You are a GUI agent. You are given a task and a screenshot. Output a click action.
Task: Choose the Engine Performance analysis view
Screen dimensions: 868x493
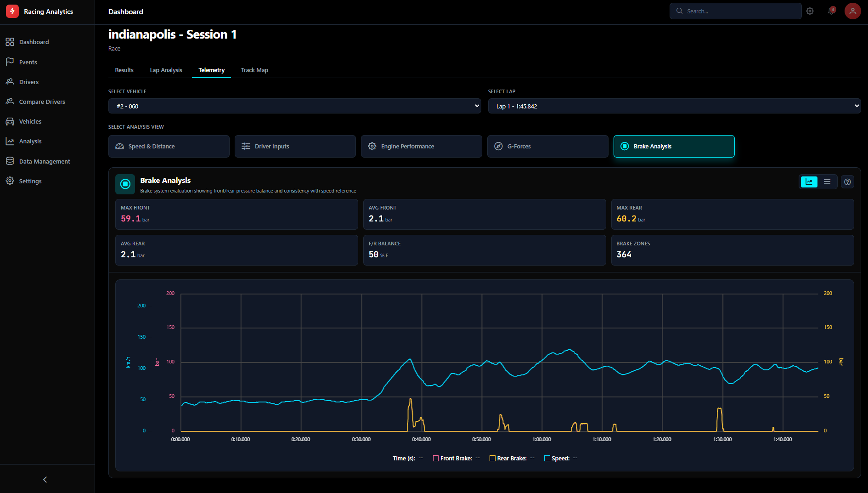422,146
